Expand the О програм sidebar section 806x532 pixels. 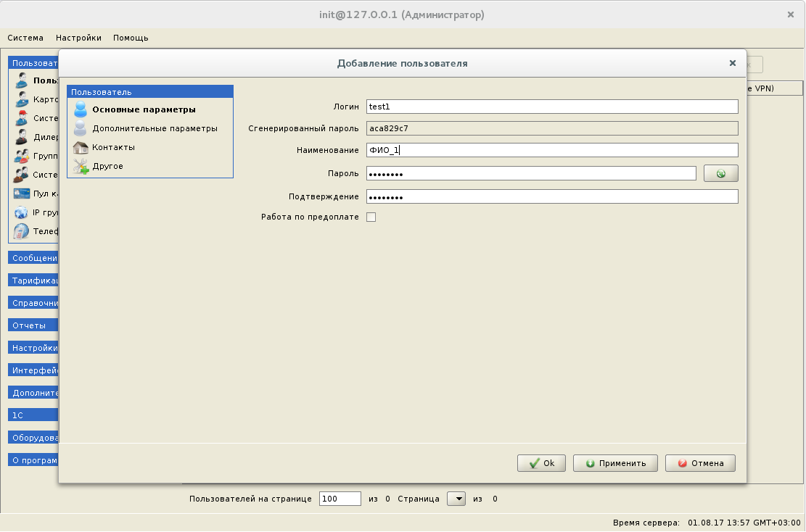pyautogui.click(x=33, y=460)
